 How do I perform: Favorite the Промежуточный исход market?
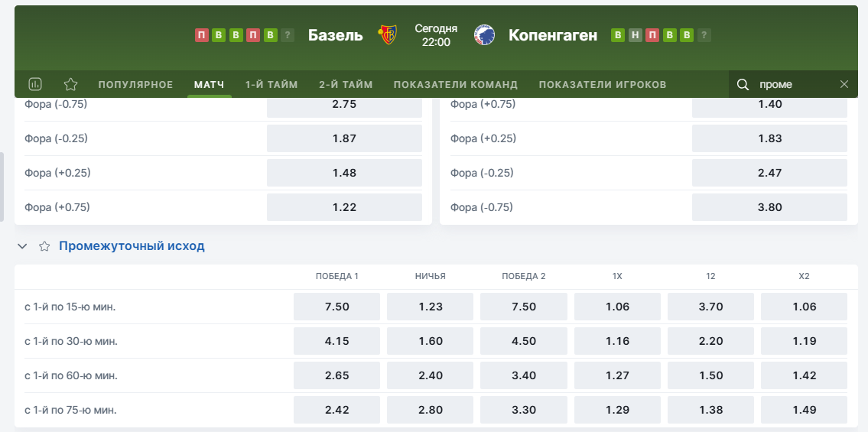44,246
